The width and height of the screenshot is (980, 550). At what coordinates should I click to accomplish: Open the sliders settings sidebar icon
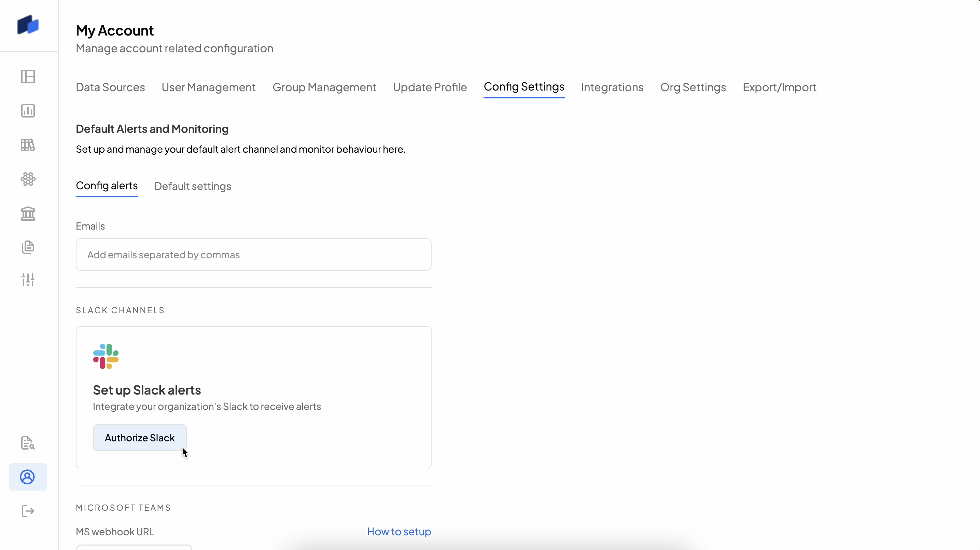tap(28, 280)
